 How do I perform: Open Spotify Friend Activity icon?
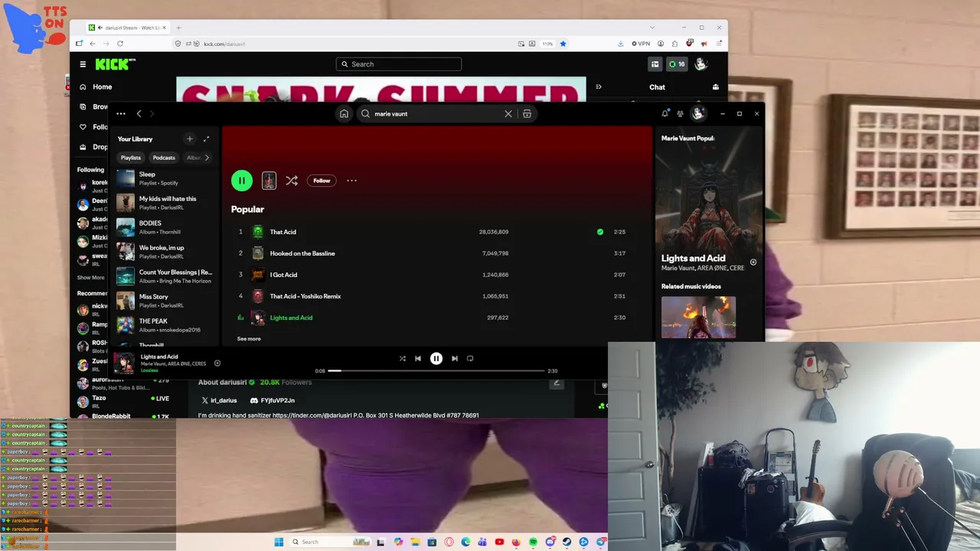pos(680,114)
